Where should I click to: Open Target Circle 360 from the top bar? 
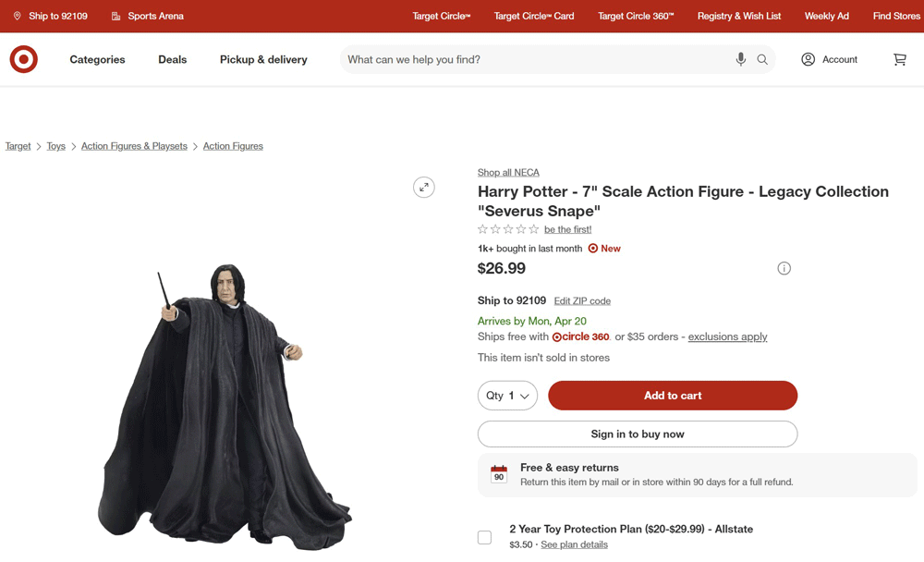tap(636, 16)
